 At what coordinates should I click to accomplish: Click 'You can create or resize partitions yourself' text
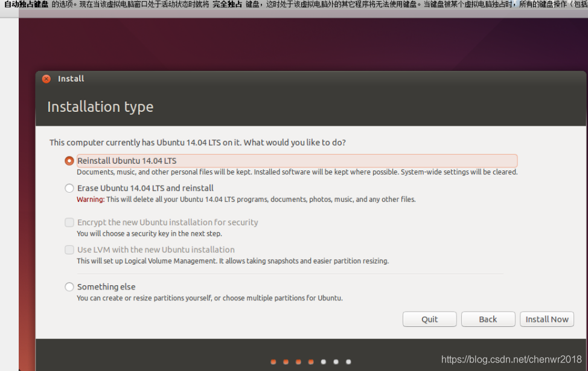209,298
